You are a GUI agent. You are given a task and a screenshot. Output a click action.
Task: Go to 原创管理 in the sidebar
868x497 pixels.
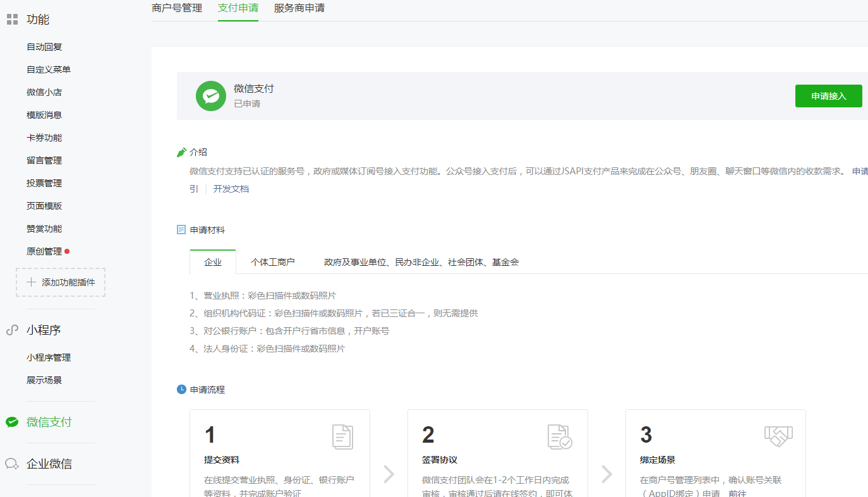coord(44,251)
